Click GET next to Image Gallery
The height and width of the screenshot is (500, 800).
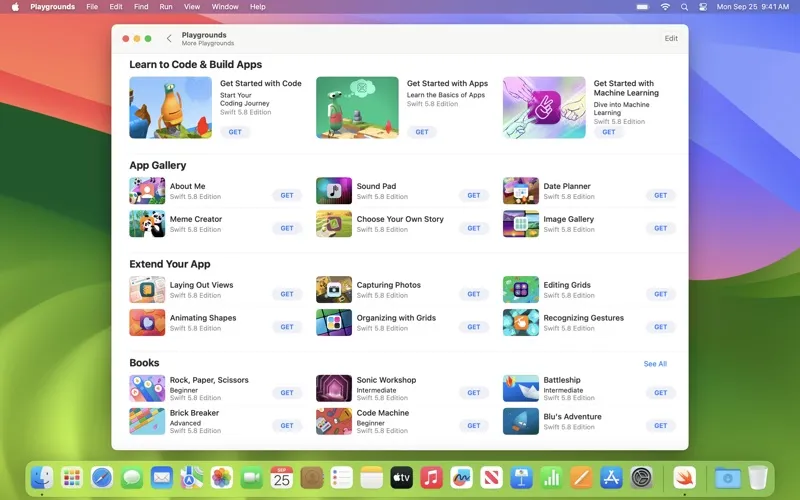pyautogui.click(x=660, y=228)
